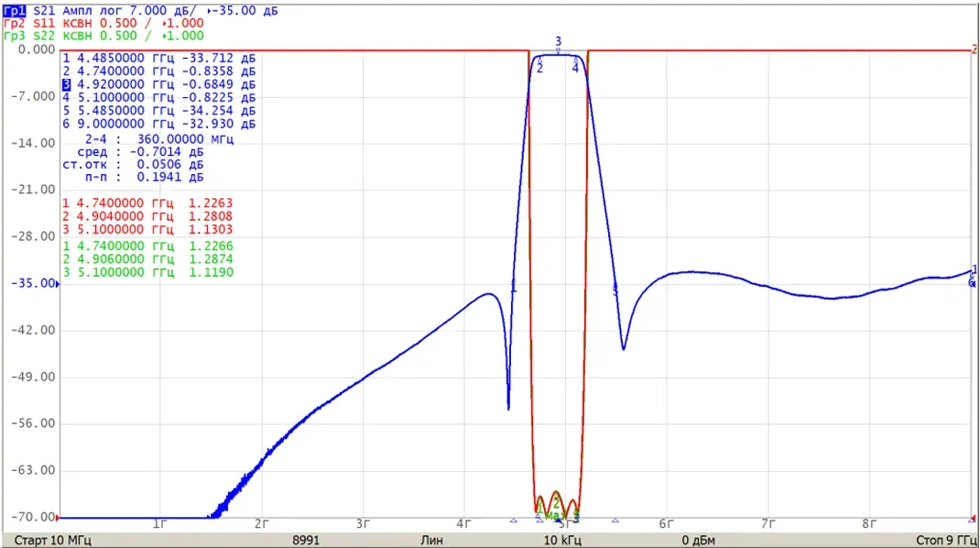Select S11 marker row with value 1.2263
Image resolution: width=980 pixels, height=548 pixels.
pos(147,203)
